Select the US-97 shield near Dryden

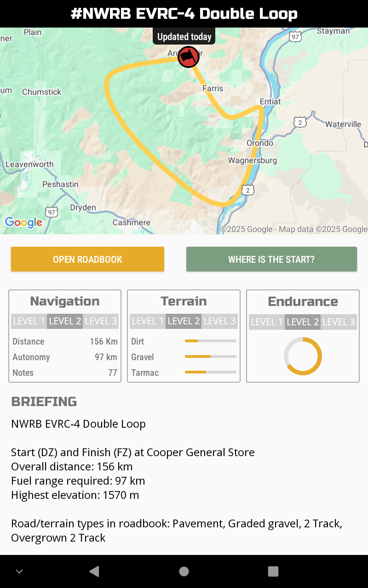pos(52,212)
